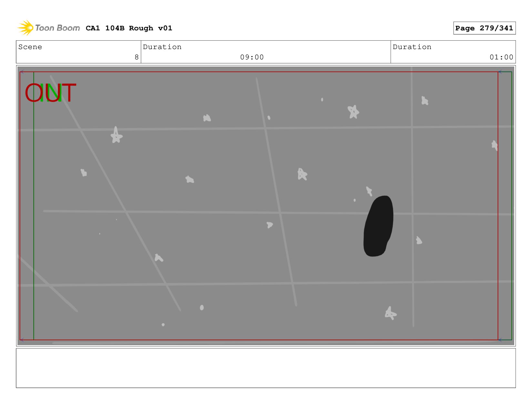Select the title text 'CA1 104B Rough v01'
The image size is (532, 412).
point(129,28)
